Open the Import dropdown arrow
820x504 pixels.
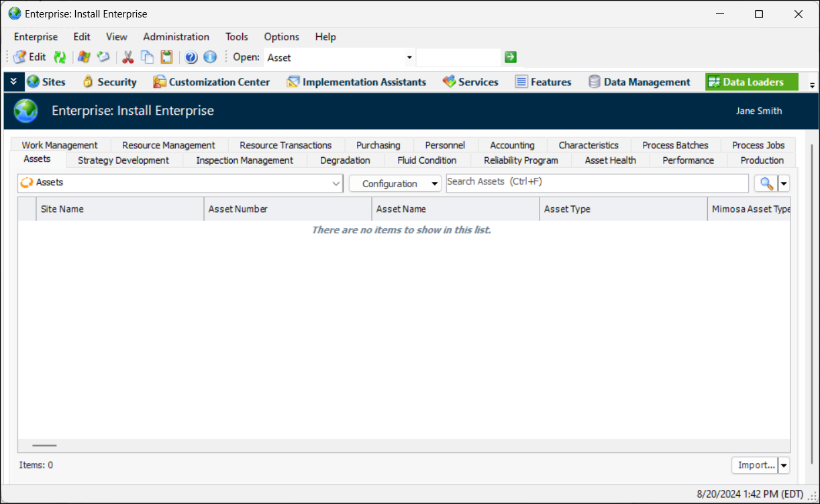[784, 465]
